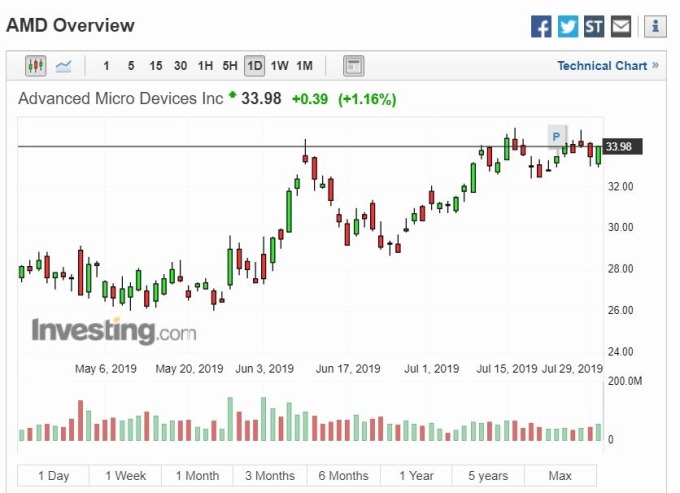Share via the StockTwits icon
680x493 pixels.
(594, 27)
